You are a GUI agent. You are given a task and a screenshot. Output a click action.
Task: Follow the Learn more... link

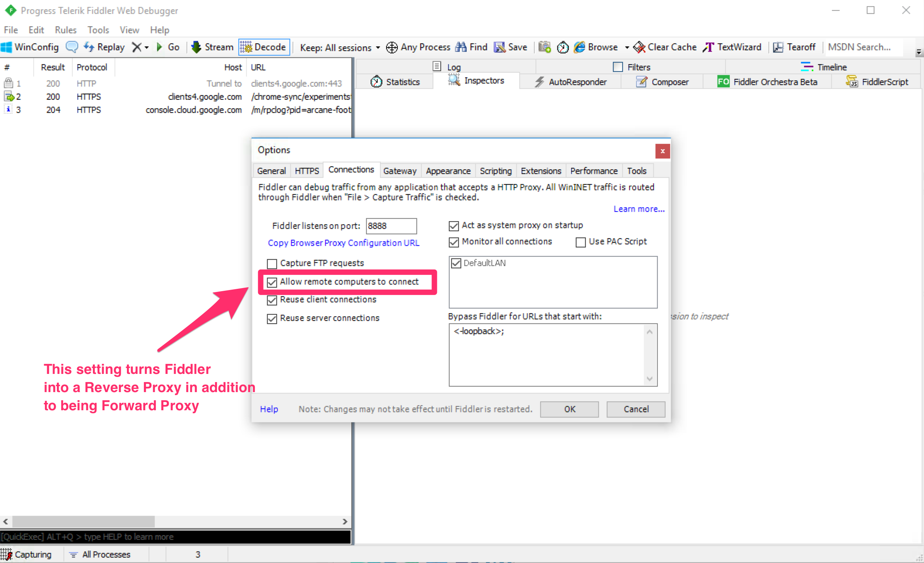click(639, 209)
